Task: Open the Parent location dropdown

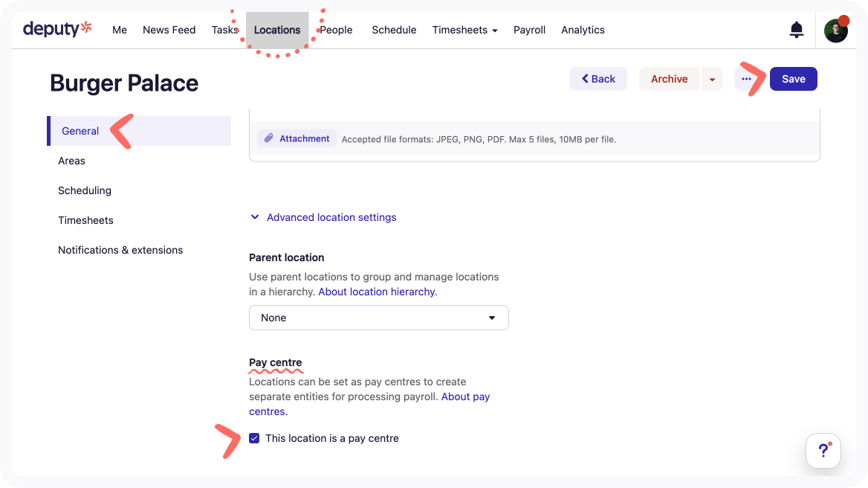Action: [378, 318]
